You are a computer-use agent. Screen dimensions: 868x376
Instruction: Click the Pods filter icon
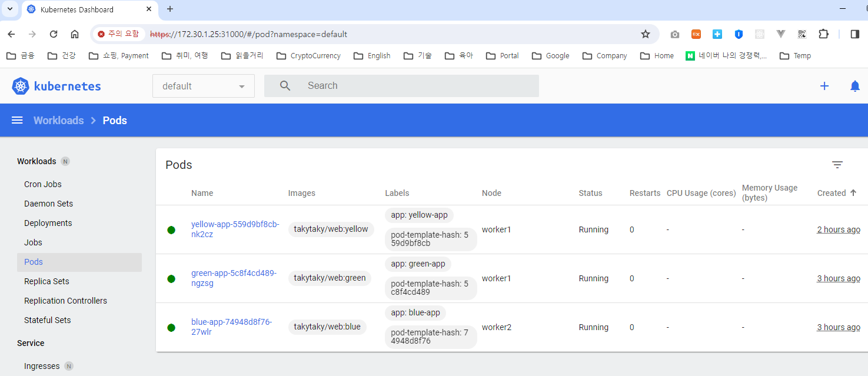coord(837,165)
